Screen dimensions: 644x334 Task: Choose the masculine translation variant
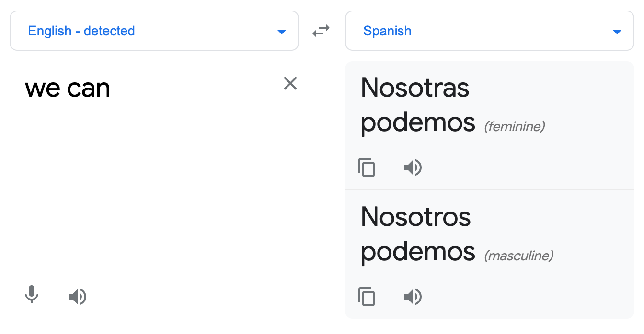(x=417, y=234)
